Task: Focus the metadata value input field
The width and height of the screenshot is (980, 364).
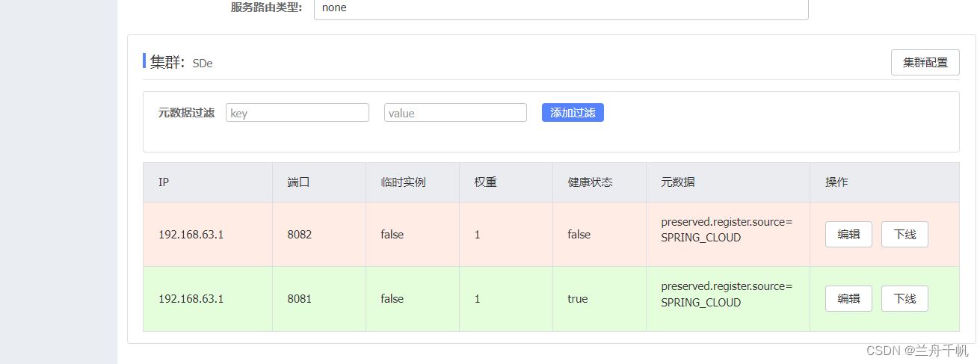Action: coord(455,113)
